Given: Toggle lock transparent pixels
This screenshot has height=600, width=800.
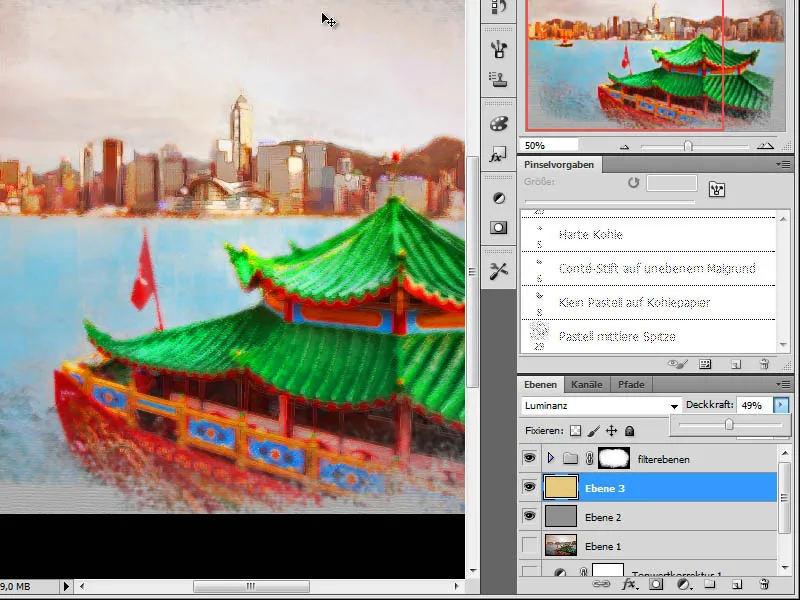Looking at the screenshot, I should (x=576, y=431).
